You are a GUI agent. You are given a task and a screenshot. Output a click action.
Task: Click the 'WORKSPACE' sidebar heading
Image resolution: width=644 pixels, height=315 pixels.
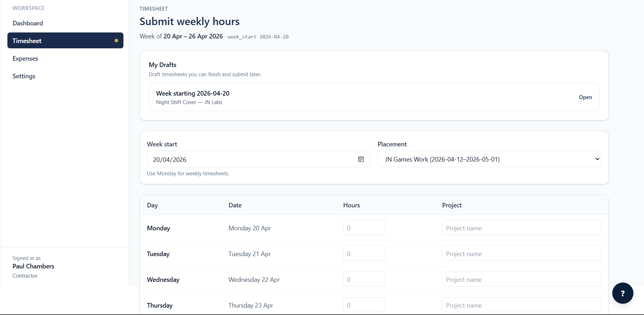(x=29, y=8)
